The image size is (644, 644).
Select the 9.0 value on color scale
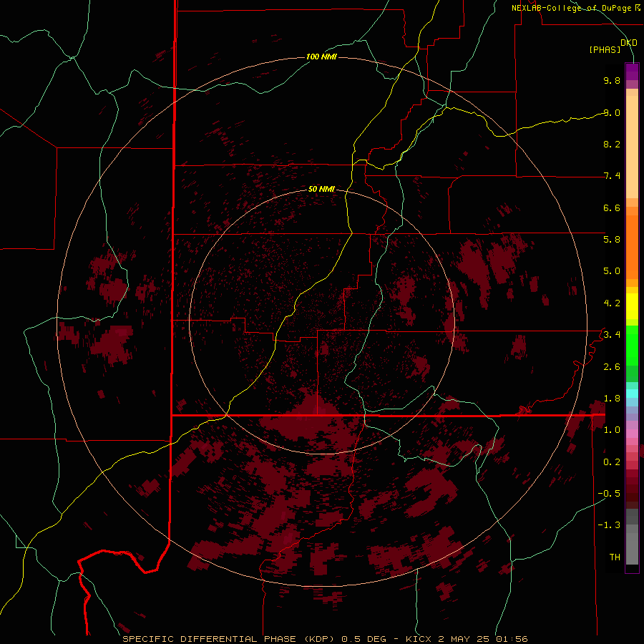click(612, 112)
